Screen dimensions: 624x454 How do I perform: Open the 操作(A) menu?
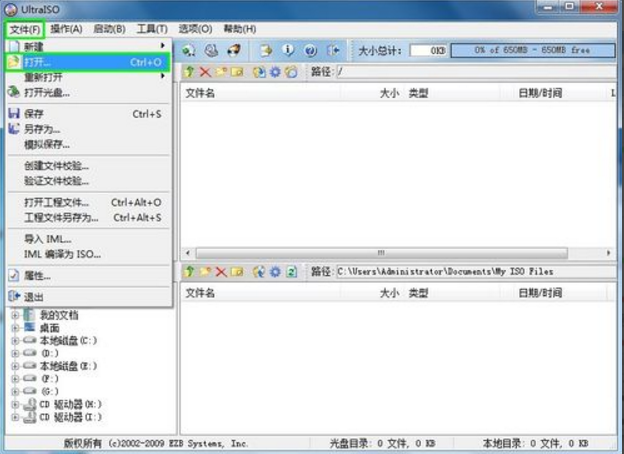[66, 29]
